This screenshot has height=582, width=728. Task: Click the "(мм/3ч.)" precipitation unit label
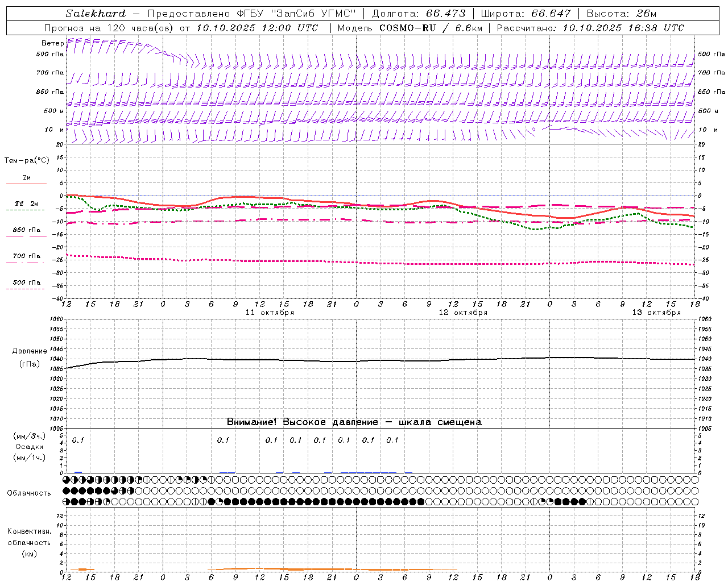click(30, 436)
